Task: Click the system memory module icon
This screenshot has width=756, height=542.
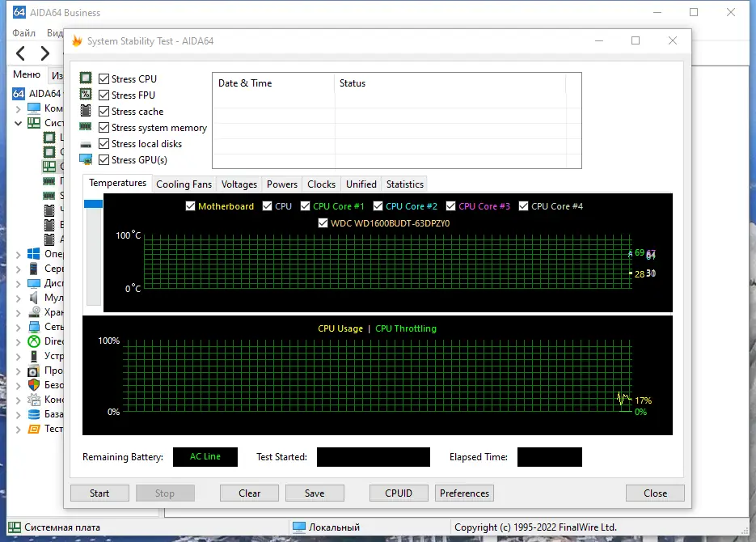Action: tap(86, 127)
